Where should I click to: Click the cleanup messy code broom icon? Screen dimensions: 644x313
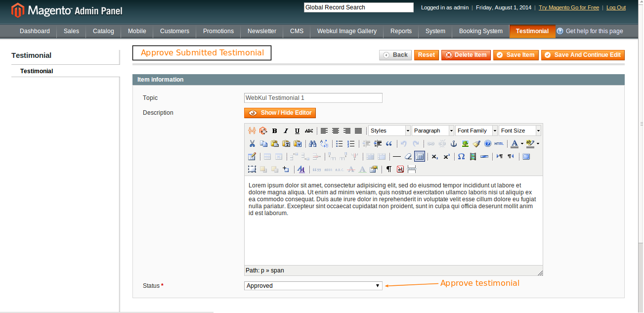coord(476,143)
